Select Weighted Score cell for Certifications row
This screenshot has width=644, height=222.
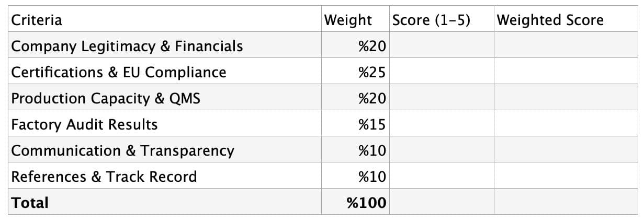(566, 72)
